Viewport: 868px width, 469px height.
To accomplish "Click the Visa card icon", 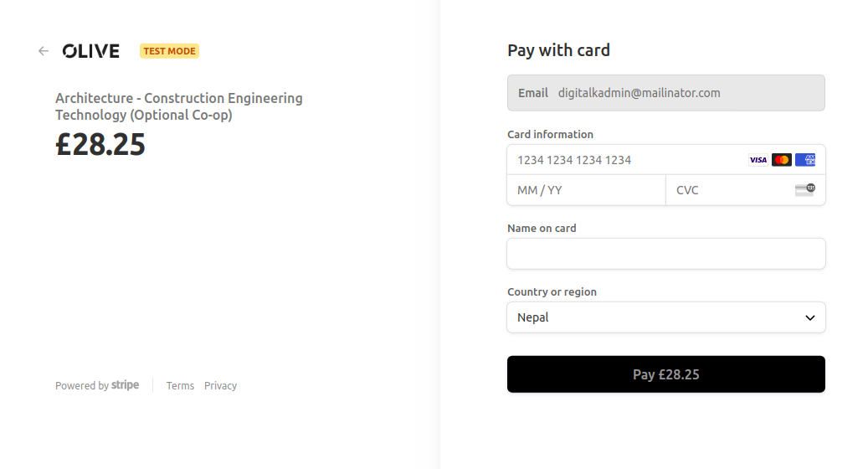I will click(x=758, y=160).
